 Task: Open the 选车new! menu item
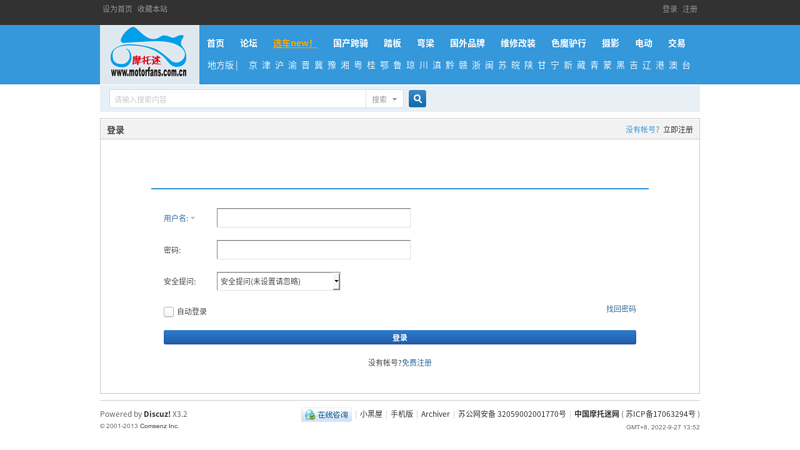pyautogui.click(x=294, y=43)
